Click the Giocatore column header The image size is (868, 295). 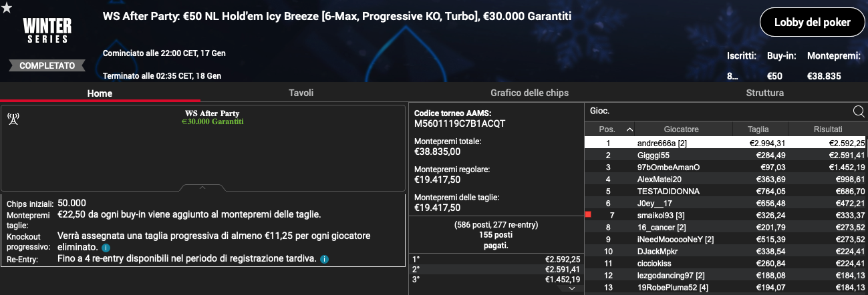[682, 129]
